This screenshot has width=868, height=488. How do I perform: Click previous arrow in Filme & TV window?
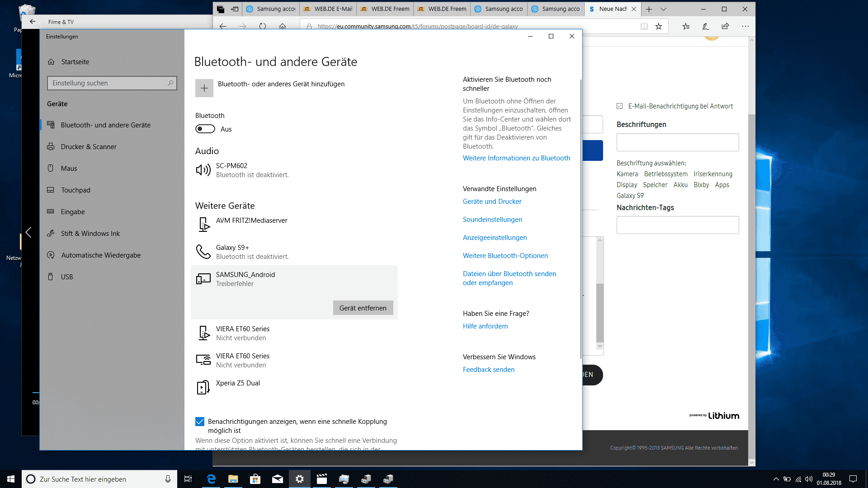pyautogui.click(x=28, y=232)
